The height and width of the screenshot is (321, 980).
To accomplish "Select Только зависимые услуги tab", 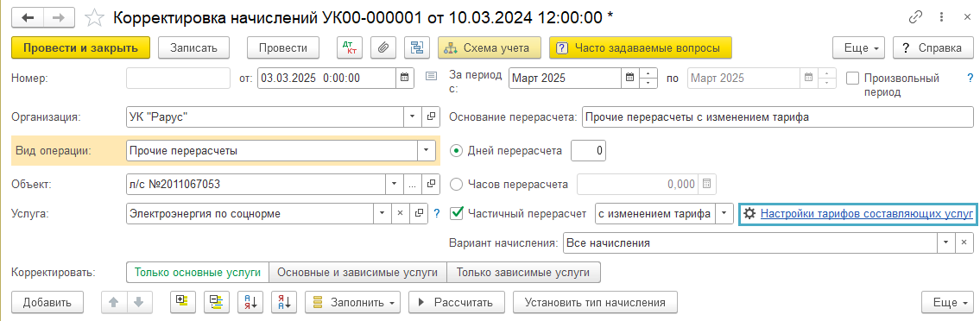I will click(523, 273).
